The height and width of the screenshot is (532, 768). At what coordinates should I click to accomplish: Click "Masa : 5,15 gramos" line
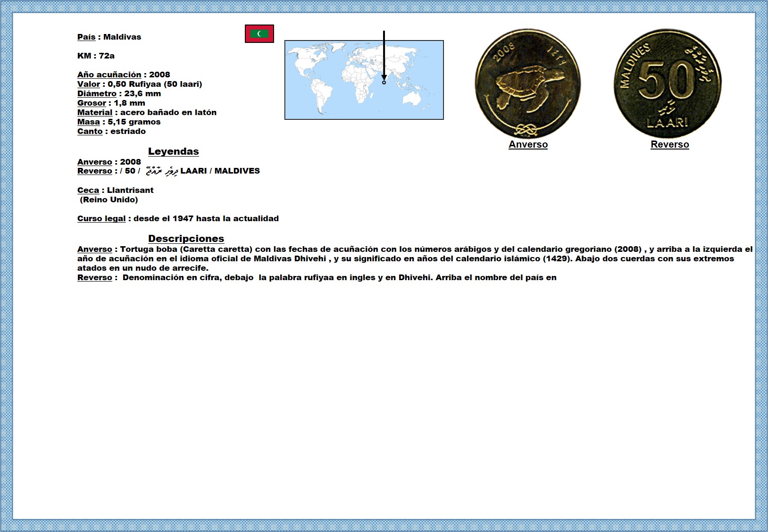pyautogui.click(x=119, y=122)
